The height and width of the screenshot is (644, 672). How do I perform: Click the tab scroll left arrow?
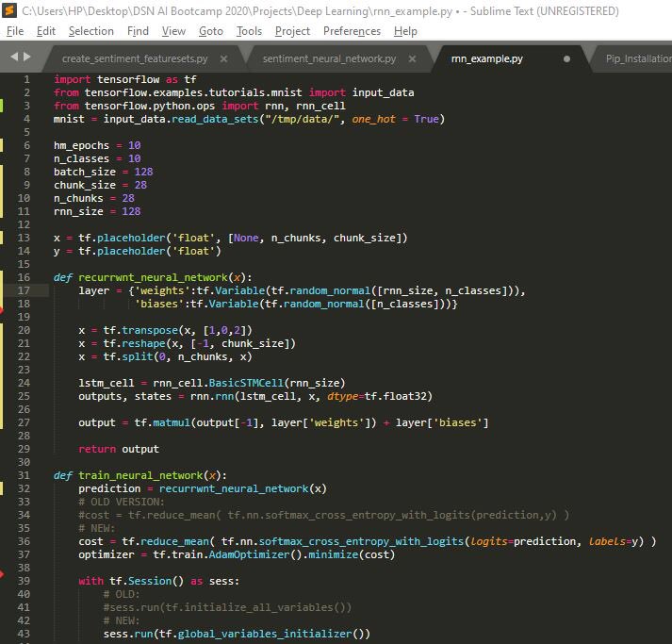point(14,57)
